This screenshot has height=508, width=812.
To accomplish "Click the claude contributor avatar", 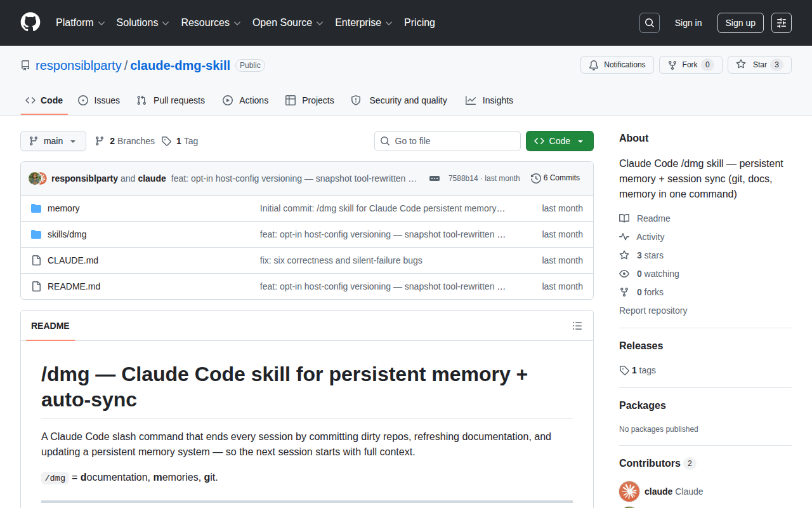I will tap(629, 491).
